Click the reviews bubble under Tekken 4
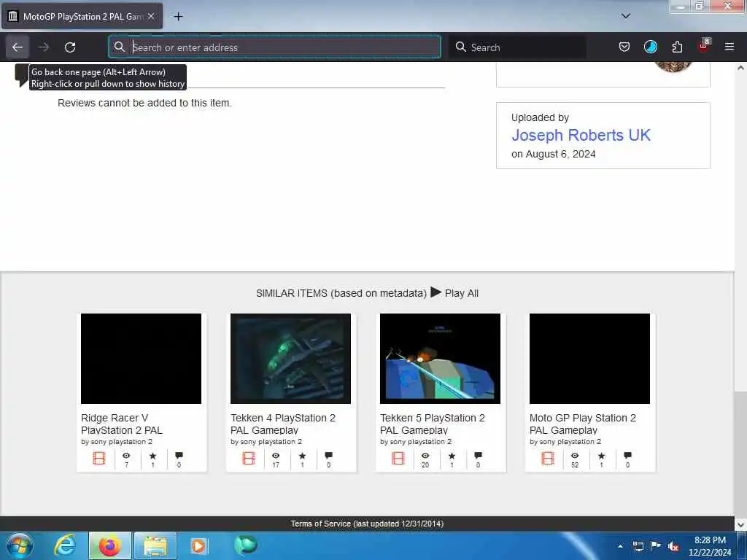 (x=329, y=456)
